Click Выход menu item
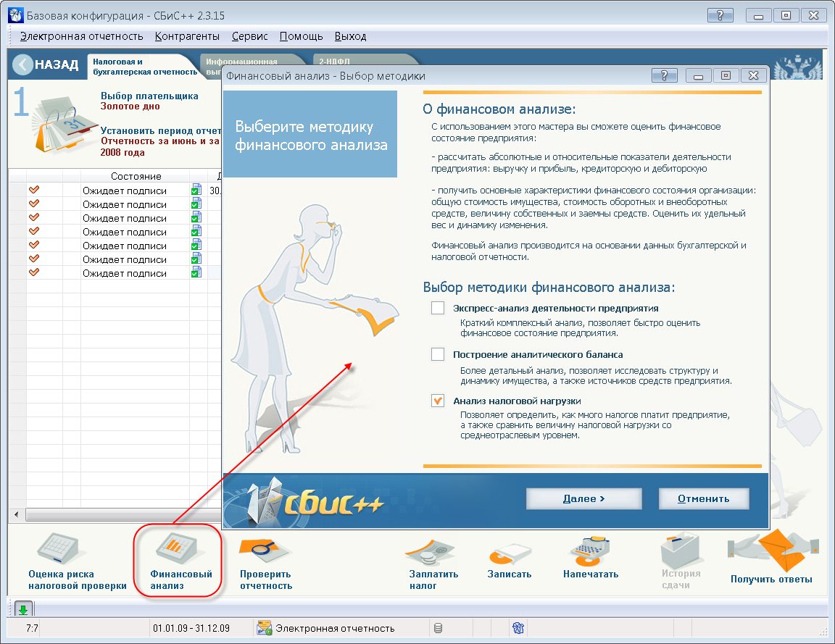The width and height of the screenshot is (835, 644). coord(350,36)
